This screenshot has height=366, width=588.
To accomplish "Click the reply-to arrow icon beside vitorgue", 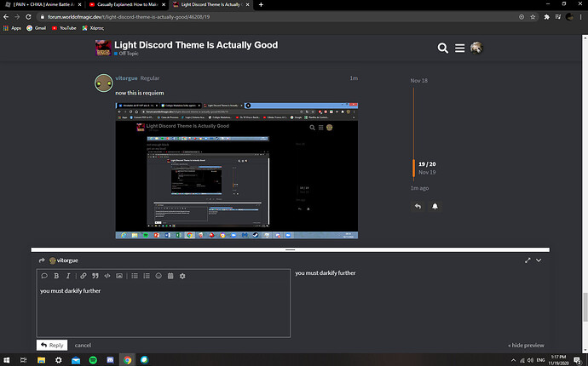I will point(42,260).
